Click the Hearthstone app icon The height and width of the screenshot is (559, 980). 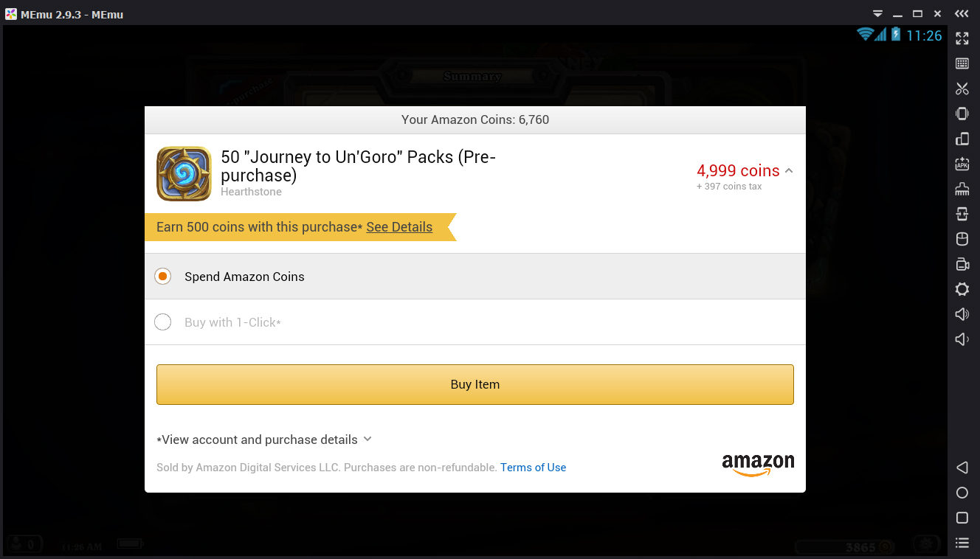pos(184,174)
